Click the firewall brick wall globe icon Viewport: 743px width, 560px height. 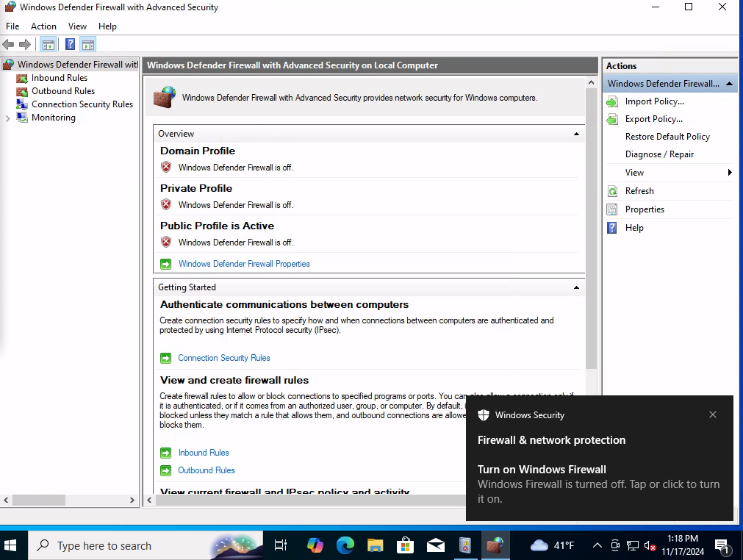click(x=165, y=97)
